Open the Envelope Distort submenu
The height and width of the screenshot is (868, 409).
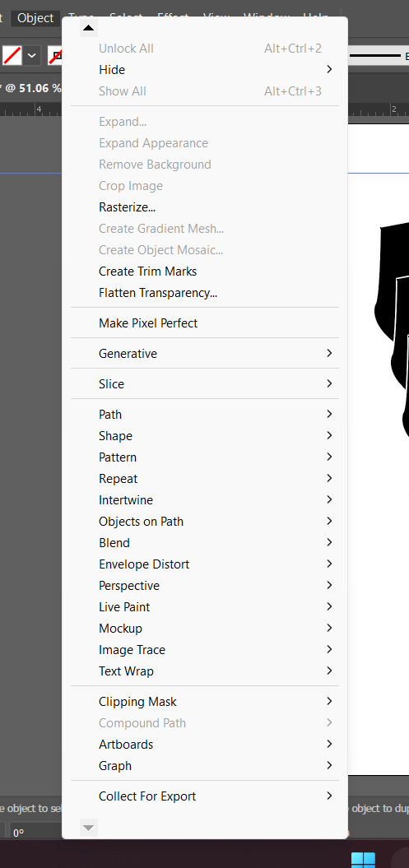point(205,564)
